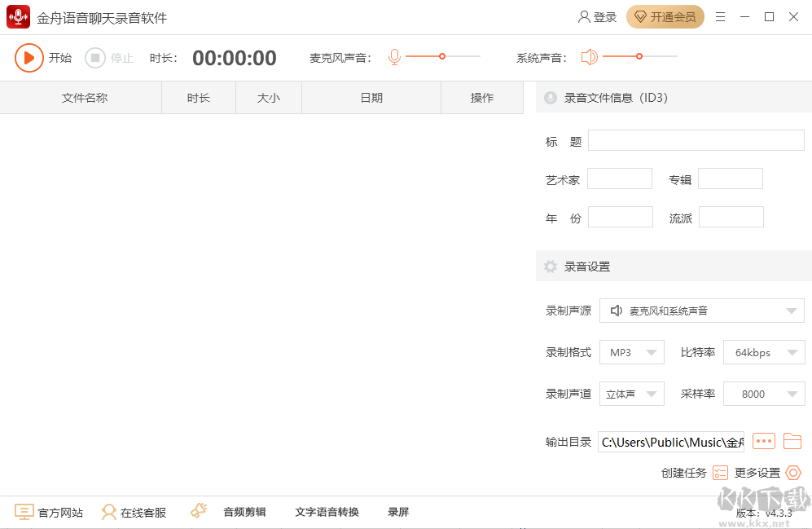Browse output directory with the ellipsis button
This screenshot has height=529, width=812.
(763, 441)
